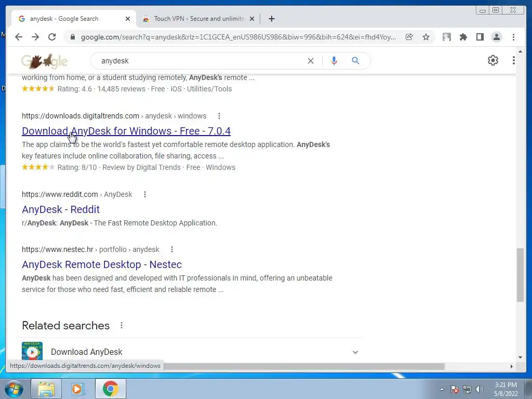The width and height of the screenshot is (532, 399).
Task: Go forward one page
Action: pos(35,37)
